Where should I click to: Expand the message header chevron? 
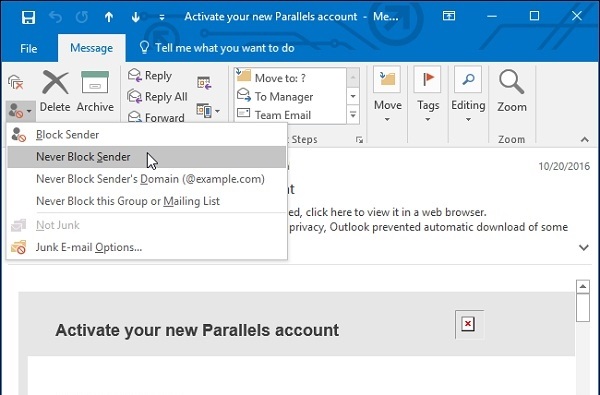click(x=584, y=247)
